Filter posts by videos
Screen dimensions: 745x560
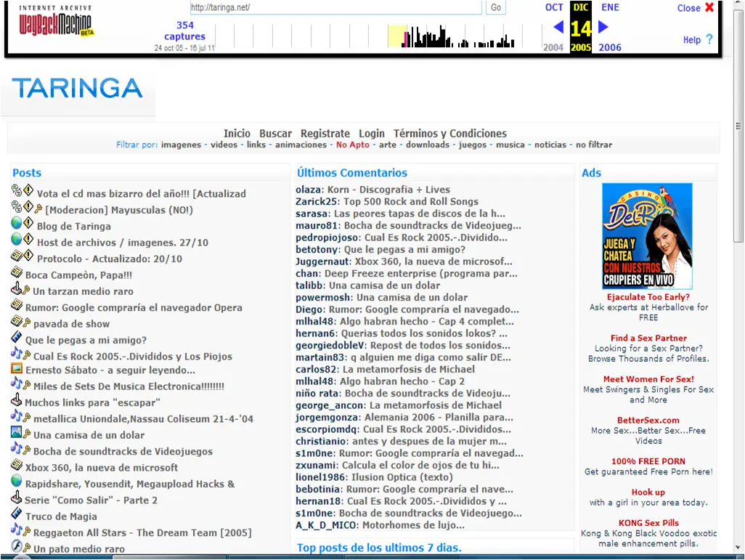click(224, 145)
